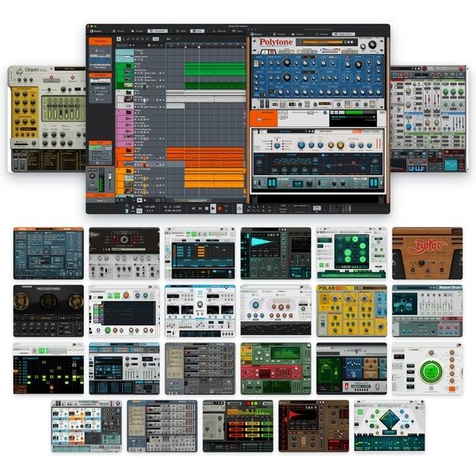This screenshot has width=476, height=476.
Task: Click the Reason logo in sequencer window
Action: tap(96, 31)
